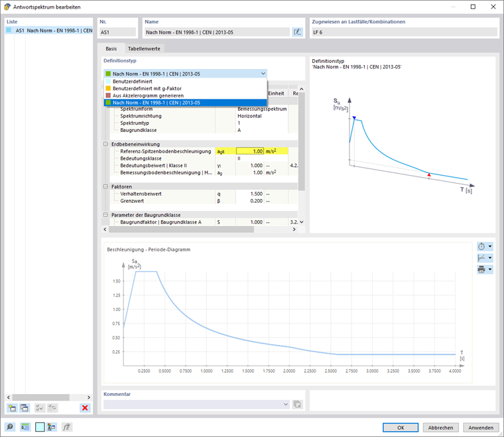Click the Bemessungsbodenbeschleunigung row label
504x437 pixels.
166,172
